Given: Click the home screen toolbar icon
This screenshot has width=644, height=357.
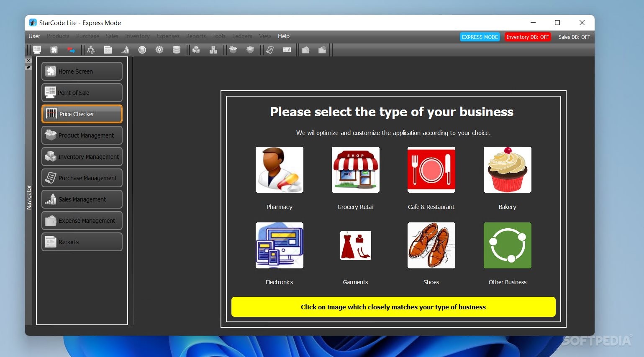Looking at the screenshot, I should click(54, 50).
